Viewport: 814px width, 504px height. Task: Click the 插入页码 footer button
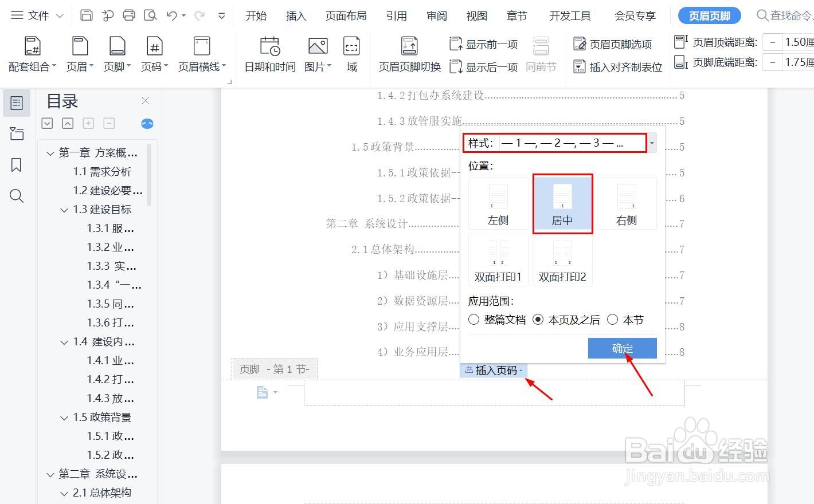tap(493, 370)
